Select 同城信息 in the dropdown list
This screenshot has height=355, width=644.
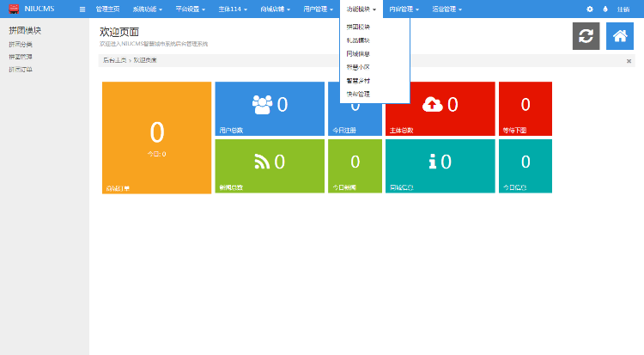click(x=358, y=53)
